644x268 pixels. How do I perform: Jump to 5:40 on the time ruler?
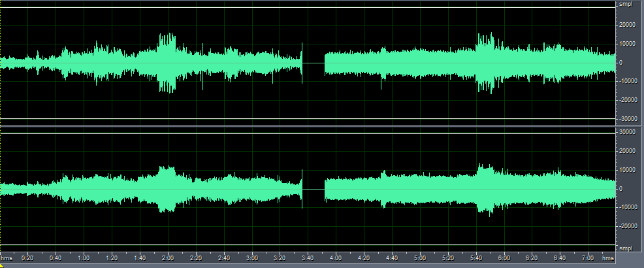(476, 258)
